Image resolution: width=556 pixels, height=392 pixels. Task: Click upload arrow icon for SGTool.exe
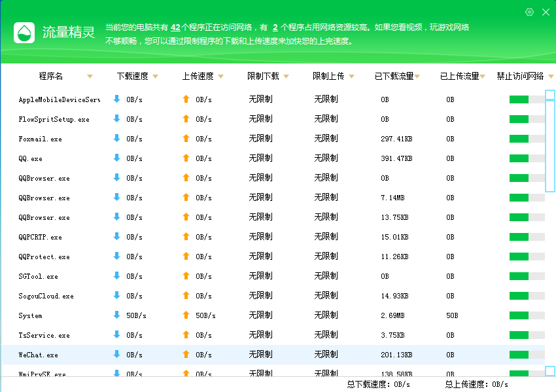(186, 276)
